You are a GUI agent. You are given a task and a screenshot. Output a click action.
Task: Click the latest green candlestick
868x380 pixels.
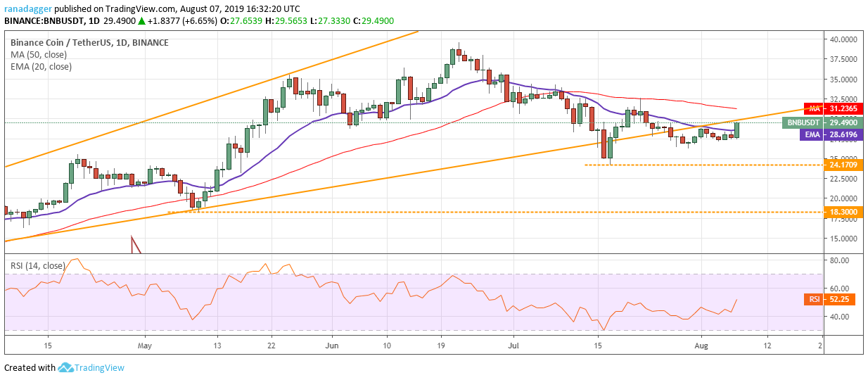pos(736,129)
